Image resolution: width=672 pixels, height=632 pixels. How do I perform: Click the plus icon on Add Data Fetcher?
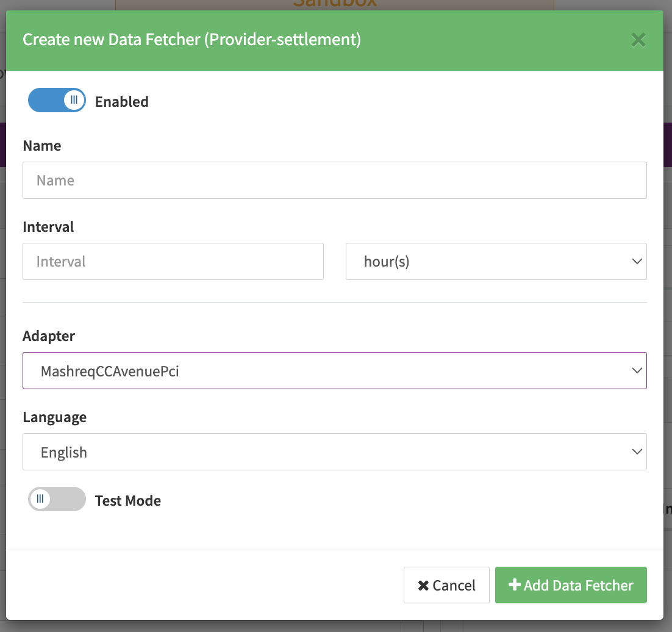click(x=514, y=585)
